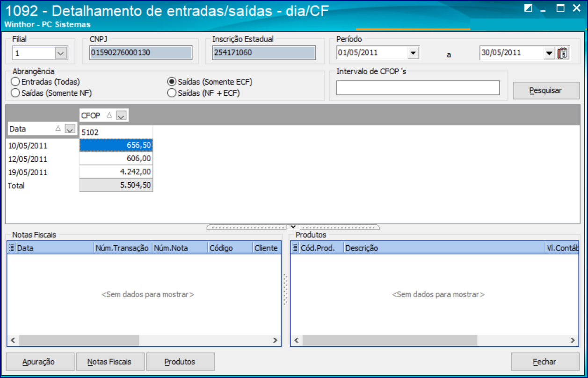Click Produtos scrollbar left arrow
This screenshot has width=588, height=378.
click(x=297, y=340)
